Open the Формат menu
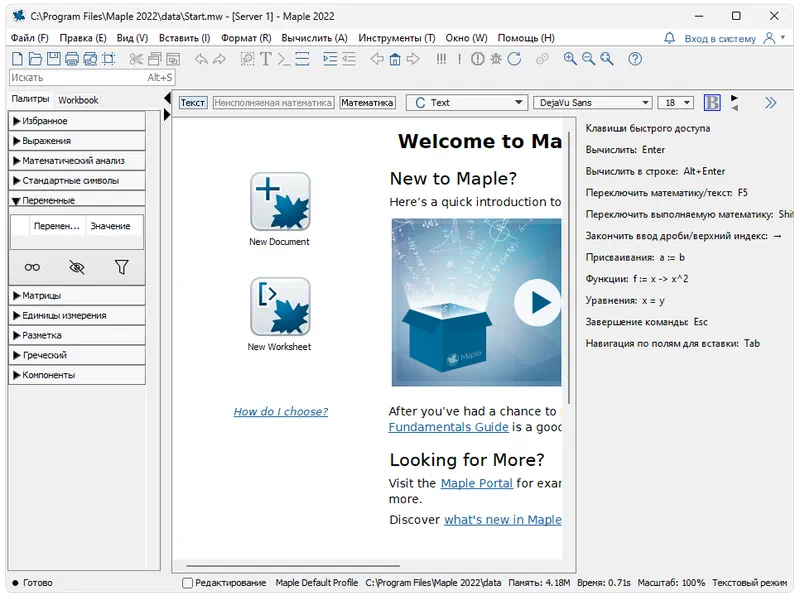This screenshot has width=800, height=600. (246, 38)
